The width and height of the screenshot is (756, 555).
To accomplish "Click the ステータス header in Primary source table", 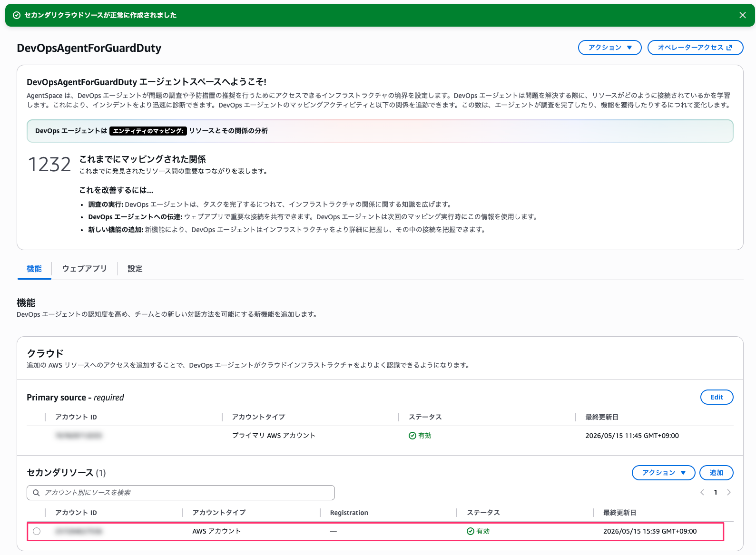I will pyautogui.click(x=425, y=417).
